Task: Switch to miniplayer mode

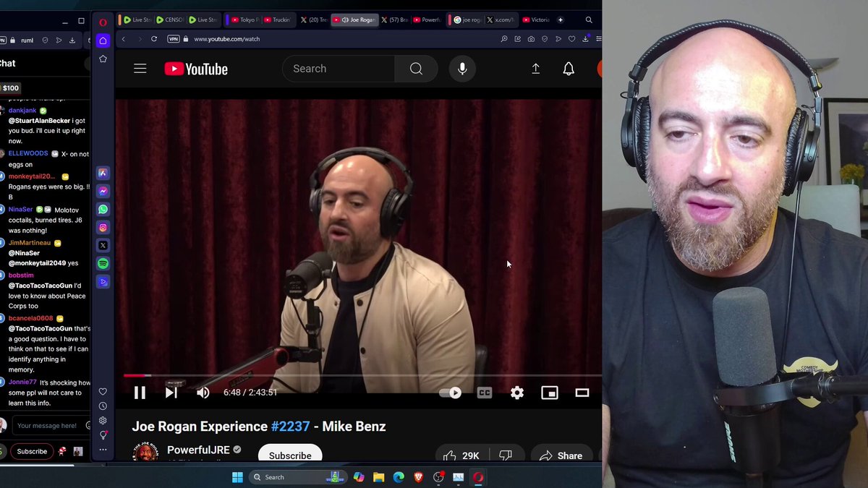Action: coord(550,393)
